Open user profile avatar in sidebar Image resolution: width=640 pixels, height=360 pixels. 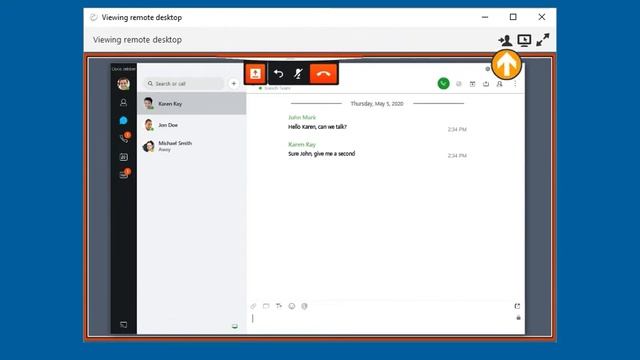coord(123,84)
